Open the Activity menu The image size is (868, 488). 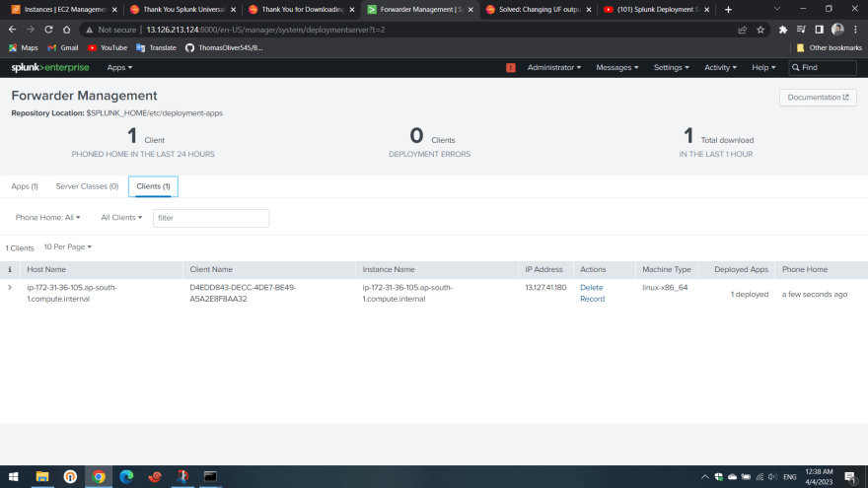pyautogui.click(x=720, y=67)
